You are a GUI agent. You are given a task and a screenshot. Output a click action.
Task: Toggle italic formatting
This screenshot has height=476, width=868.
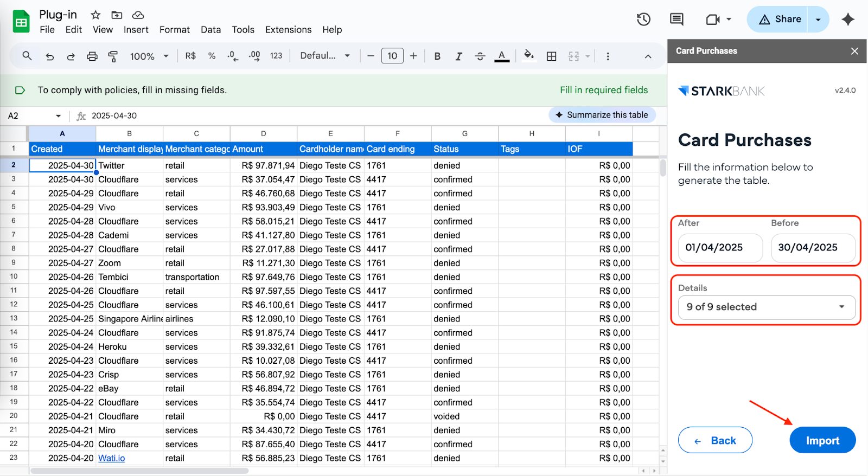tap(458, 56)
